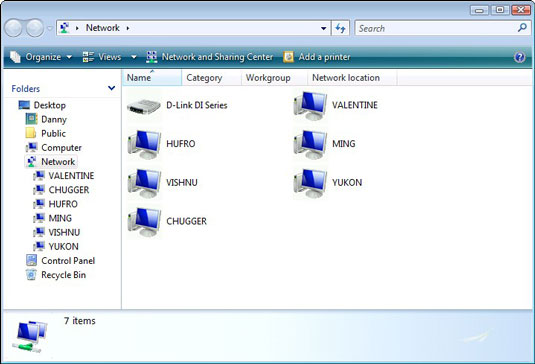The width and height of the screenshot is (535, 364).
Task: Click the Recycle Bin icon in tree
Action: 31,275
